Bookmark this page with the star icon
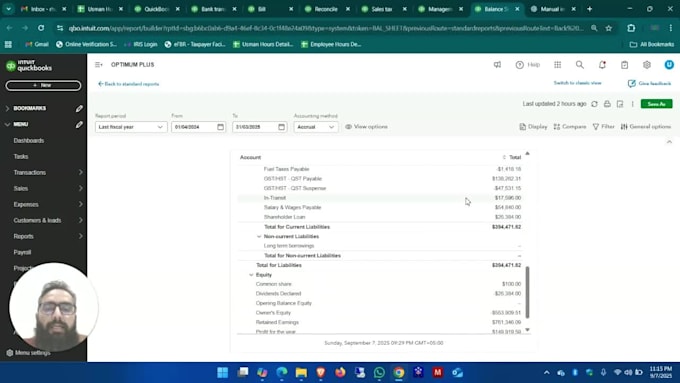 (x=608, y=28)
